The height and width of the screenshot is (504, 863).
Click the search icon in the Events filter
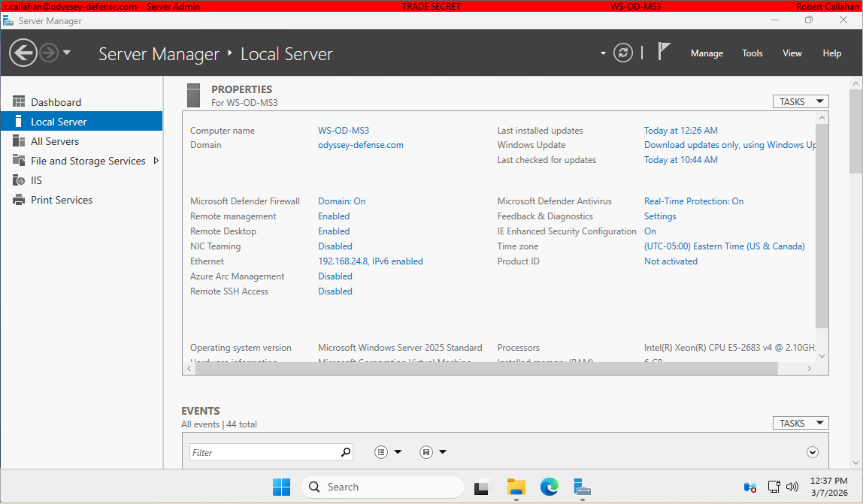[x=345, y=451]
